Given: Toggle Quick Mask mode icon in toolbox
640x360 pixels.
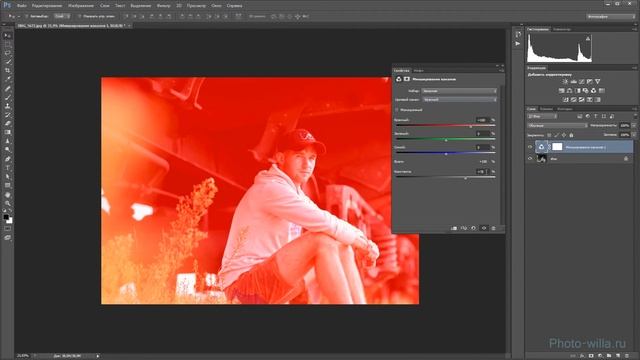Looking at the screenshot, I should point(8,229).
